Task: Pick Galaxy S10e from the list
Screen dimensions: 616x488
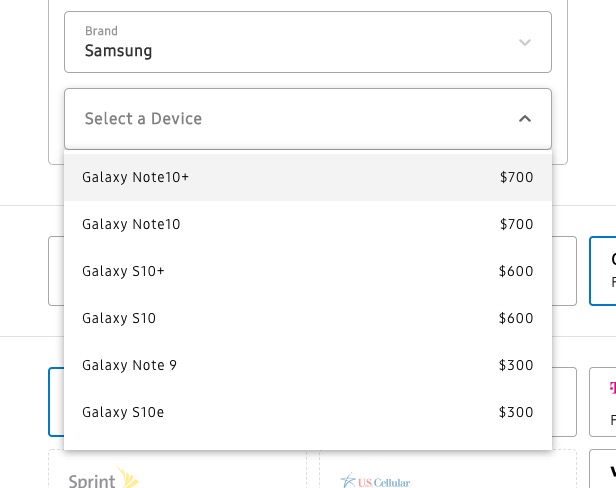Action: (x=123, y=412)
